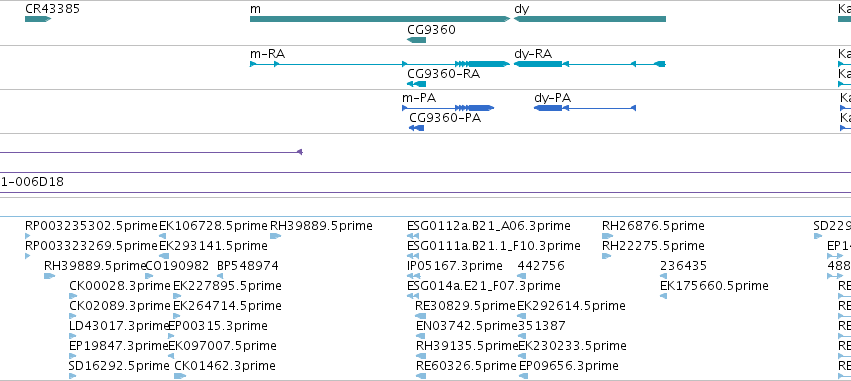This screenshot has height=381, width=851.
Task: Click the CG9360 gene glyph
Action: click(x=416, y=40)
